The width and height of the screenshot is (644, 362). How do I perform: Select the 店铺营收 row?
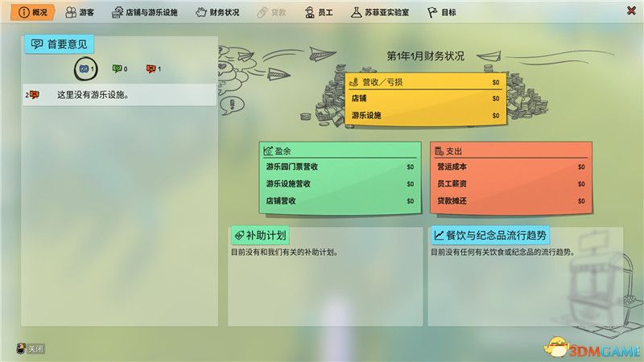[x=340, y=200]
